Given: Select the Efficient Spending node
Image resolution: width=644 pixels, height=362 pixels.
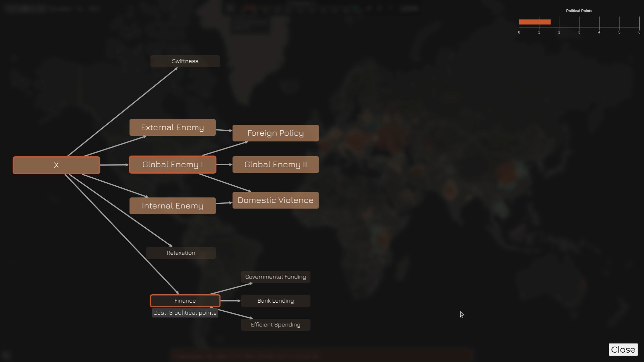Looking at the screenshot, I should coord(275,325).
